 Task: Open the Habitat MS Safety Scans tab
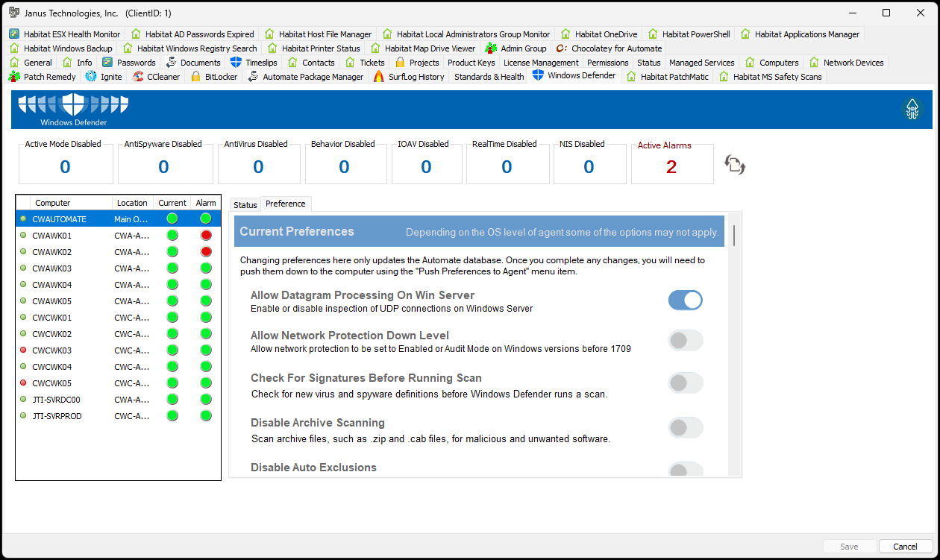coord(770,77)
